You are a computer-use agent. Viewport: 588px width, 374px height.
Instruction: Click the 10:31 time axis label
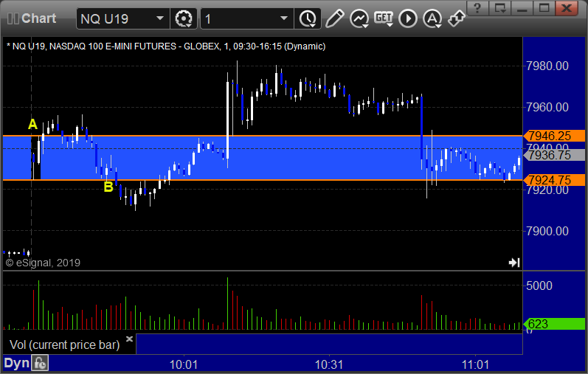[329, 364]
